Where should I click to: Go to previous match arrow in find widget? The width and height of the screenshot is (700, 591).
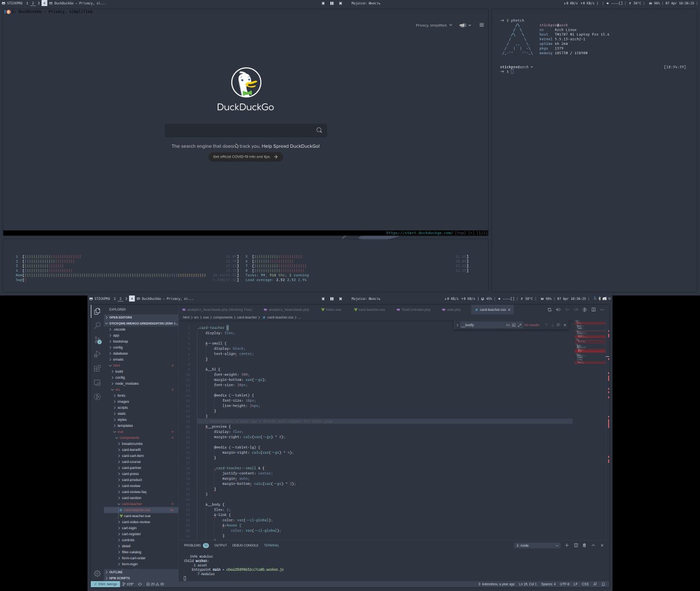[x=546, y=325]
